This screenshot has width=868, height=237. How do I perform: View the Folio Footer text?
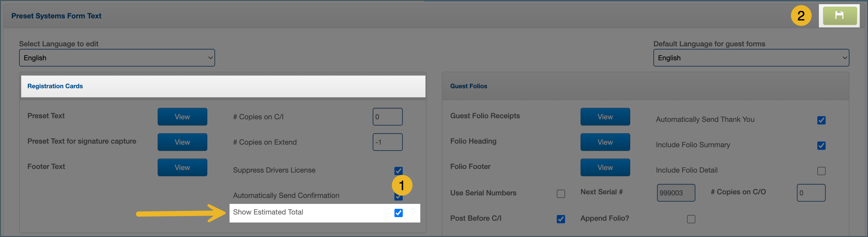click(x=605, y=167)
